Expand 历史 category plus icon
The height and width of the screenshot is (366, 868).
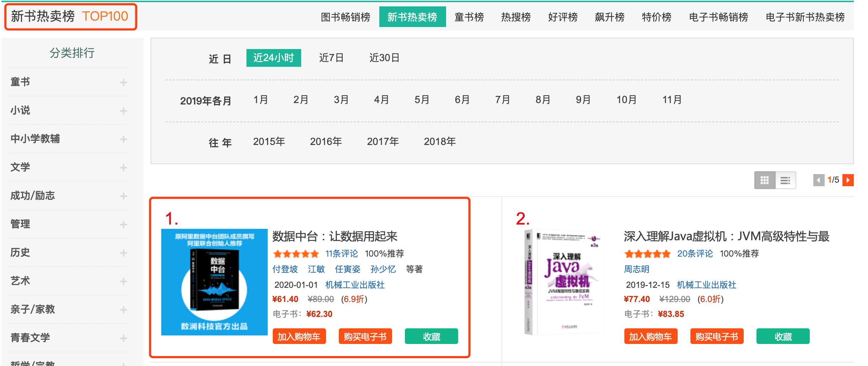coord(123,253)
